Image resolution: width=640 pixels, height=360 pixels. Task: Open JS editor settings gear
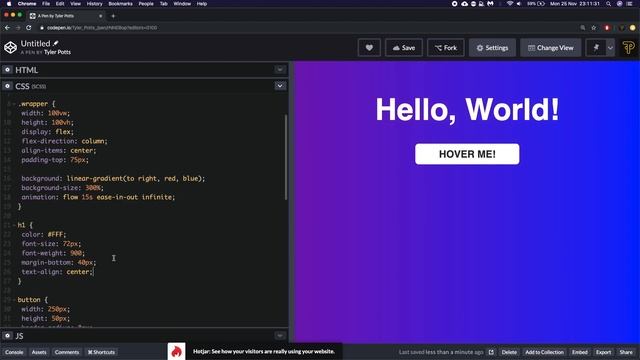[x=7, y=336]
